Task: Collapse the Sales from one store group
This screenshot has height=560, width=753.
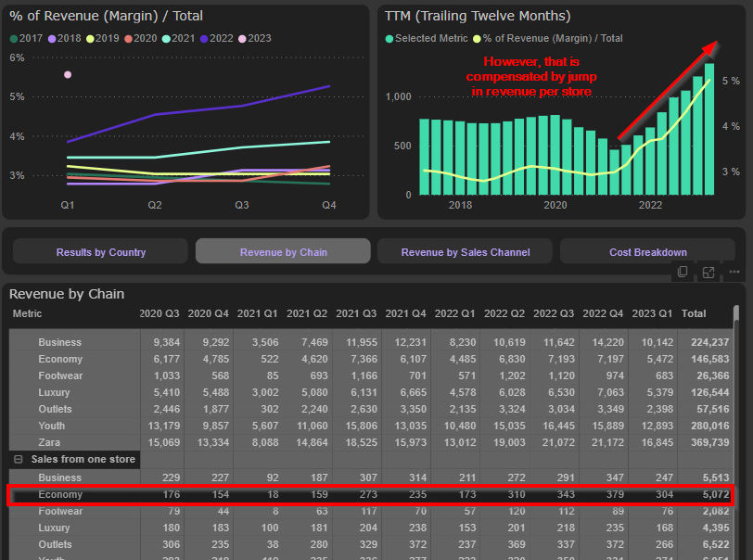Action: coord(18,460)
